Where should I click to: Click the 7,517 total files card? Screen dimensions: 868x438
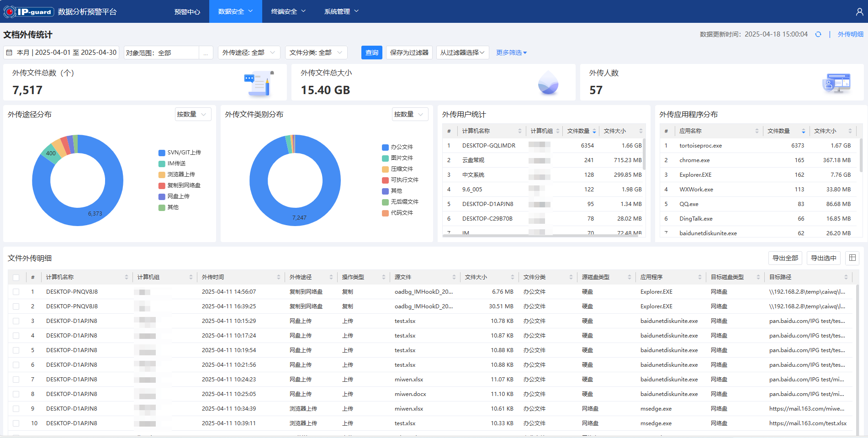145,82
